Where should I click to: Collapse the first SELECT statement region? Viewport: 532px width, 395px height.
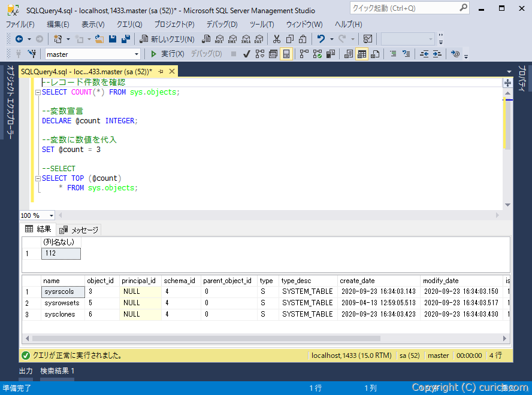37,92
